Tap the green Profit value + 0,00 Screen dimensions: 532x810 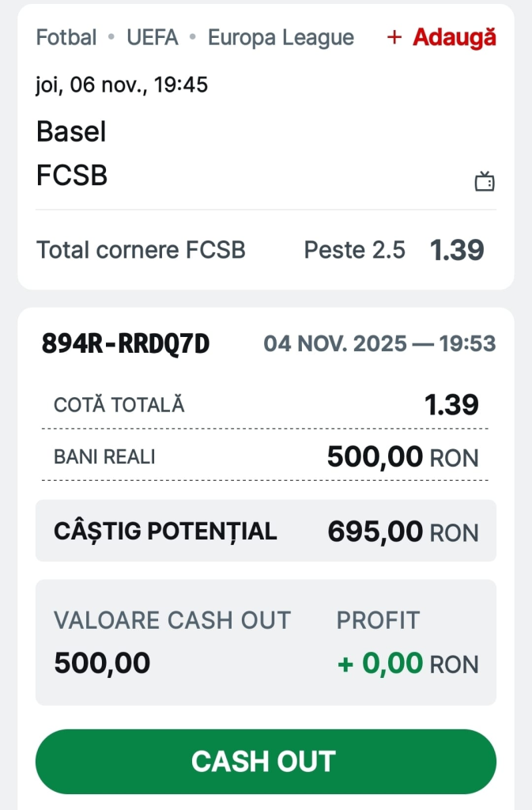click(380, 663)
